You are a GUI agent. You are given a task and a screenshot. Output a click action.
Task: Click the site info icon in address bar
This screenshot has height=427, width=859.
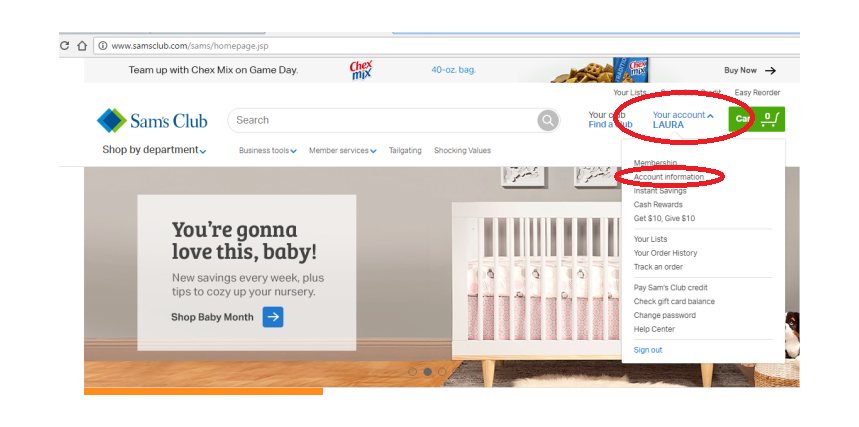[x=102, y=46]
